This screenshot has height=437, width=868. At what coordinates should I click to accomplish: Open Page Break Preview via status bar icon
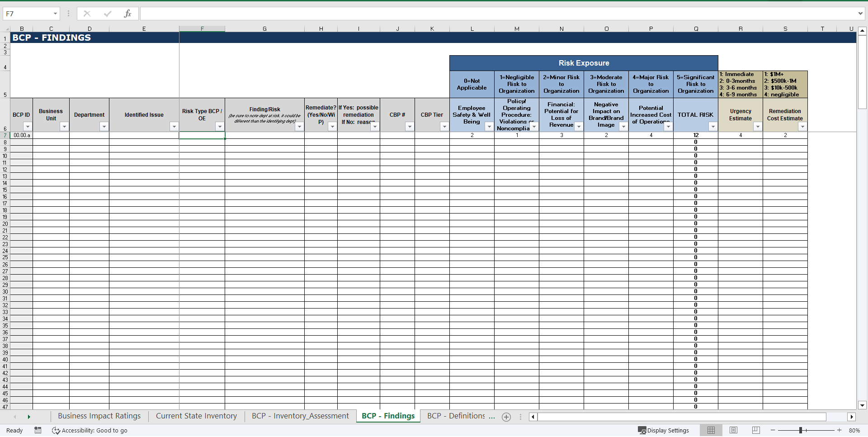tap(755, 430)
